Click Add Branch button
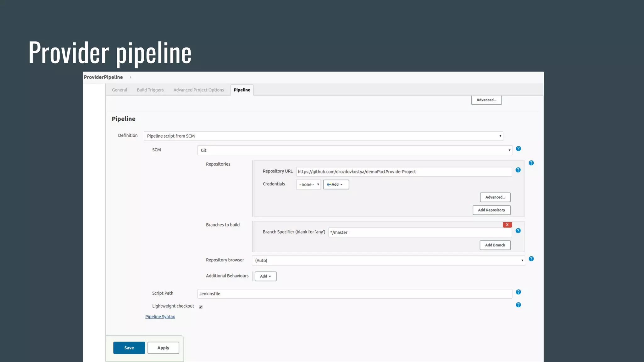 click(495, 245)
